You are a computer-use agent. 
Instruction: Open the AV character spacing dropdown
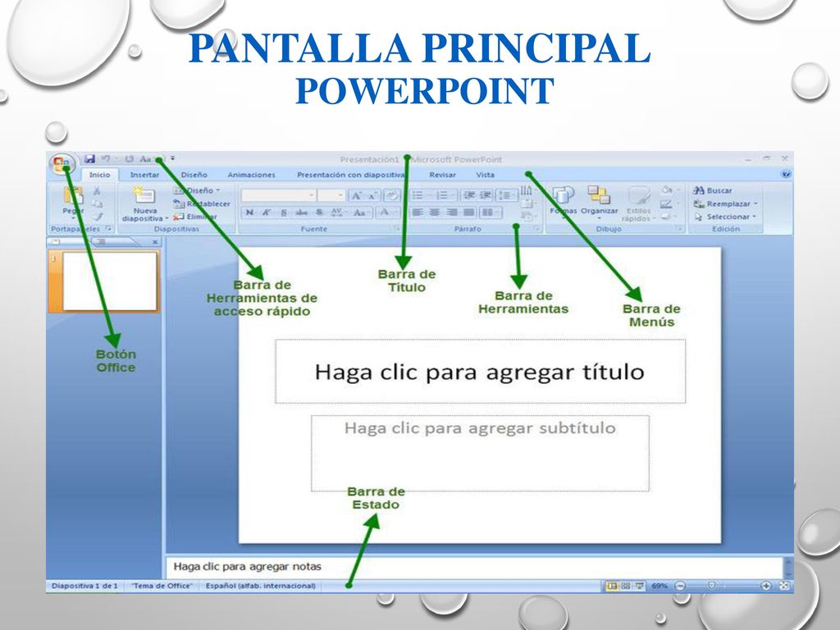pyautogui.click(x=337, y=212)
